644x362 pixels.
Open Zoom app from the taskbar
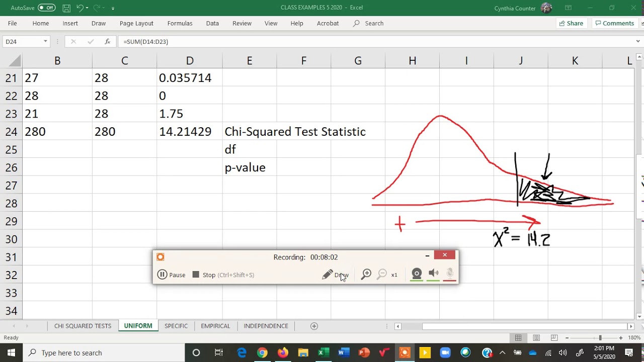(x=445, y=352)
